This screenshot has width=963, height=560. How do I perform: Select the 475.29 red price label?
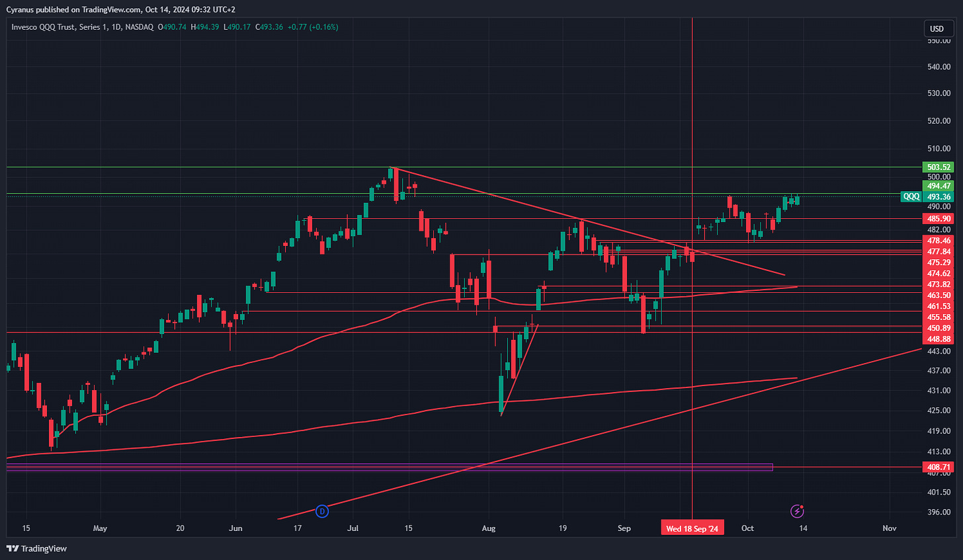(x=939, y=262)
